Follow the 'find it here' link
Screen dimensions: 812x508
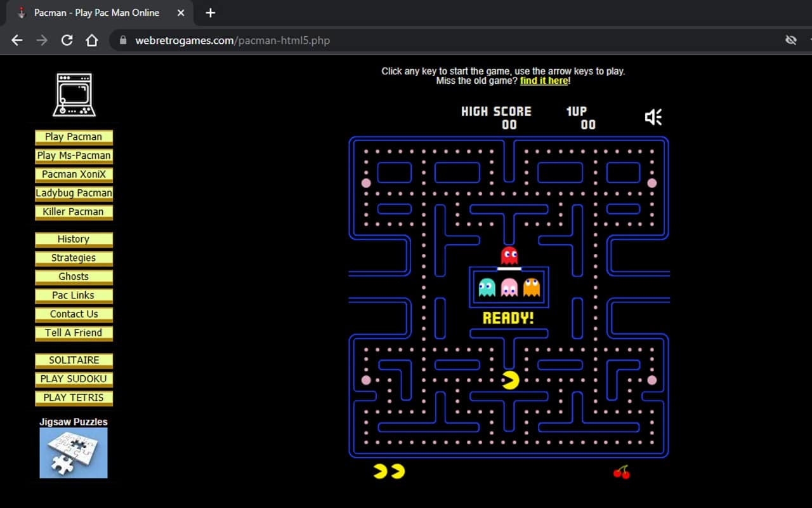point(544,81)
